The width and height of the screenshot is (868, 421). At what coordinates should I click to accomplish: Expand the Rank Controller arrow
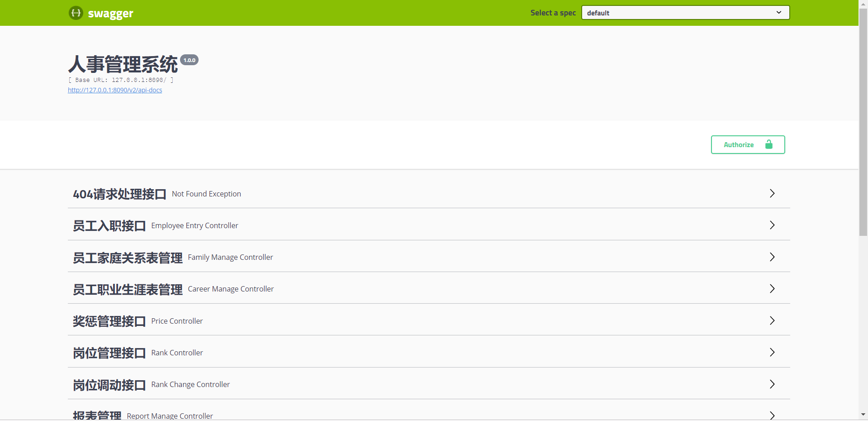tap(772, 352)
